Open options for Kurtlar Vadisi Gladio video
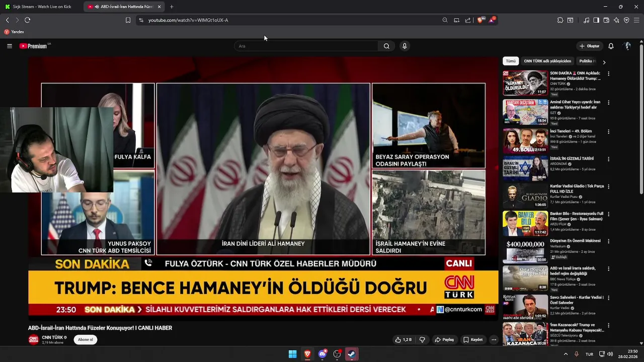 click(x=608, y=187)
